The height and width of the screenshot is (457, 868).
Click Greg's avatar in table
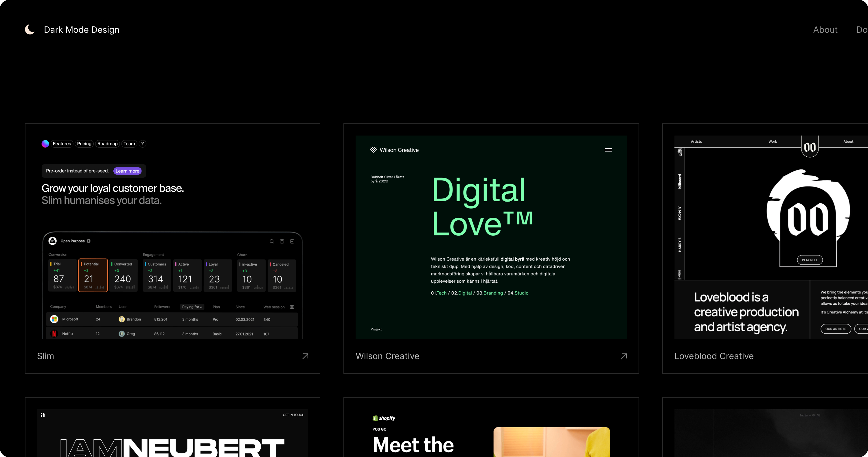(122, 334)
